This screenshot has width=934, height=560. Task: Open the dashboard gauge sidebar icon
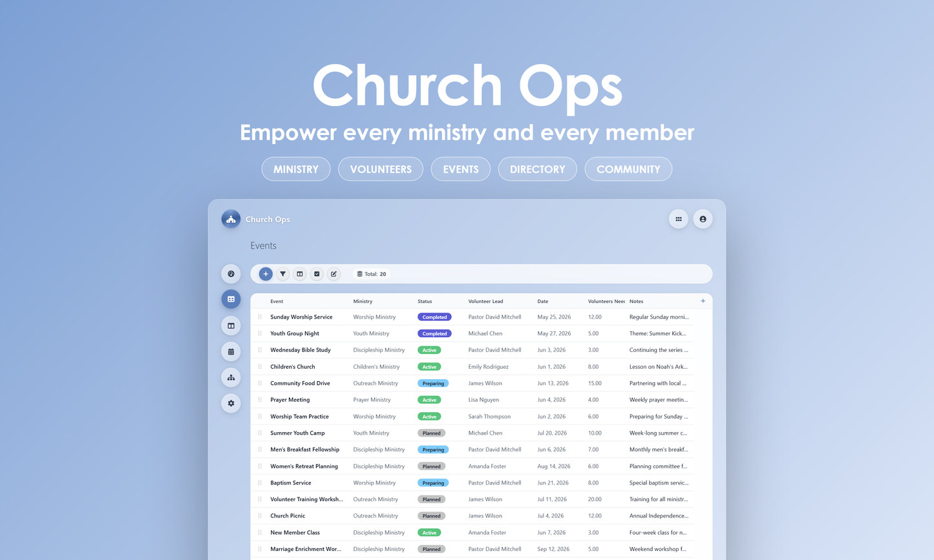point(231,274)
